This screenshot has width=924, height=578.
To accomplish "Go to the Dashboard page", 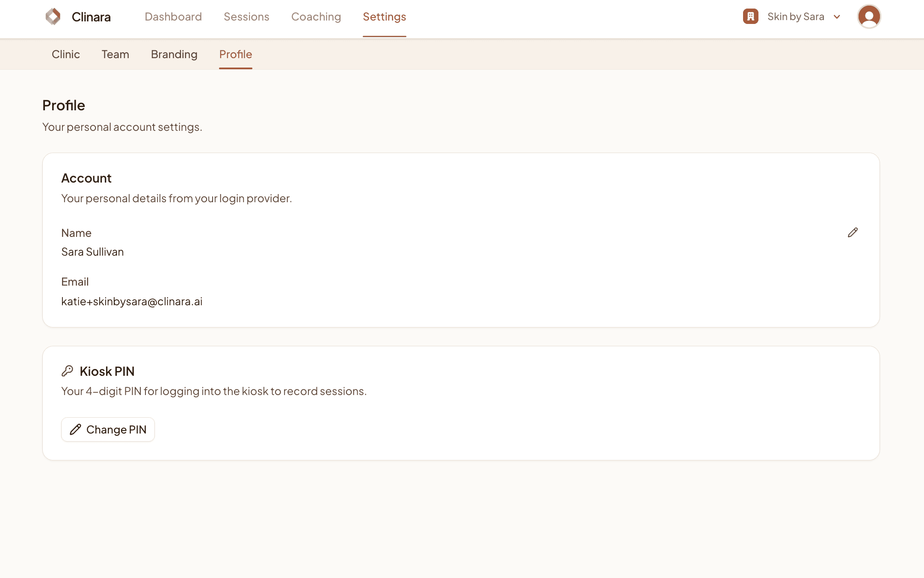I will pos(173,17).
